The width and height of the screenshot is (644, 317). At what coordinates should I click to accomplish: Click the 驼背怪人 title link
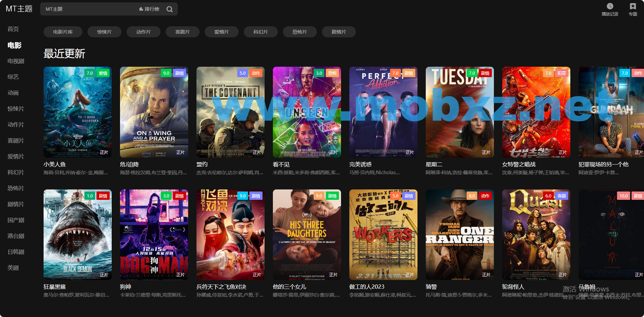pyautogui.click(x=513, y=287)
